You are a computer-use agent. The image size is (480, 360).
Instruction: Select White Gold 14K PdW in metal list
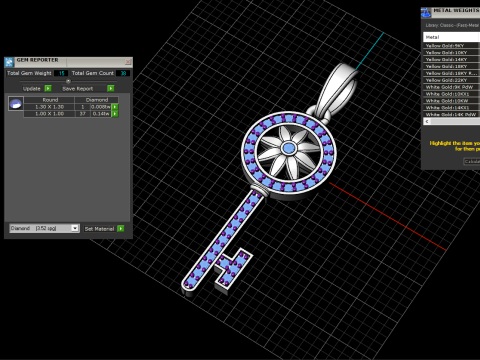451,114
